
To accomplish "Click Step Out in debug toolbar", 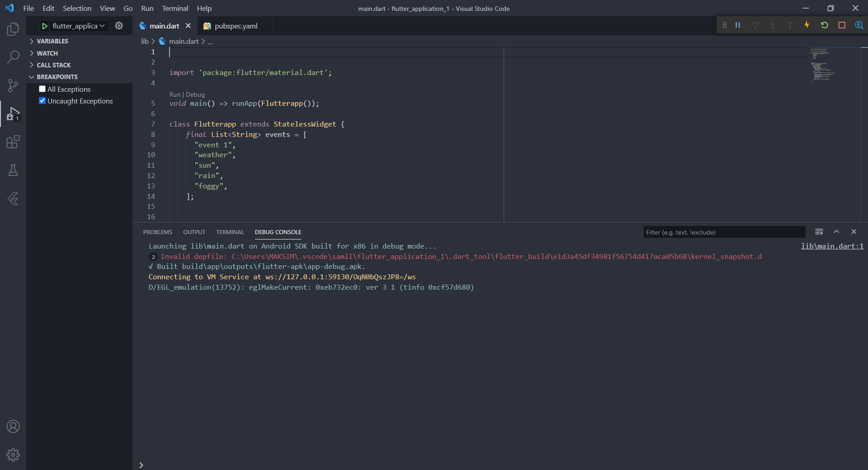I will pyautogui.click(x=789, y=25).
